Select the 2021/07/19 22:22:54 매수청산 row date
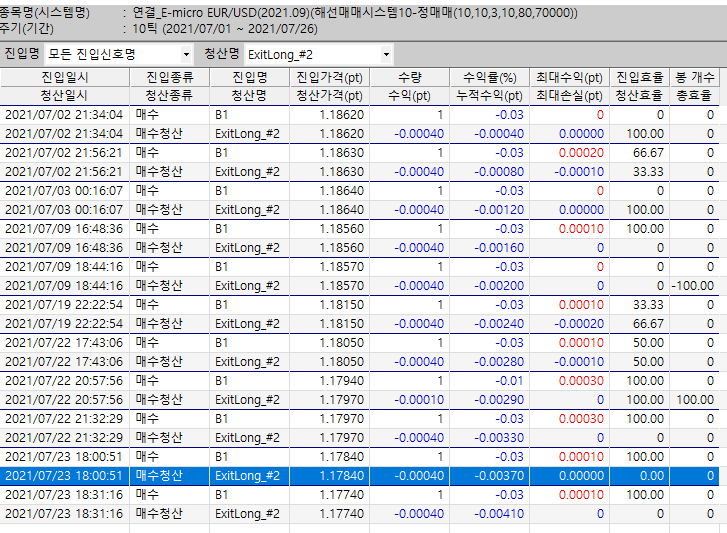The image size is (727, 533). 64,324
